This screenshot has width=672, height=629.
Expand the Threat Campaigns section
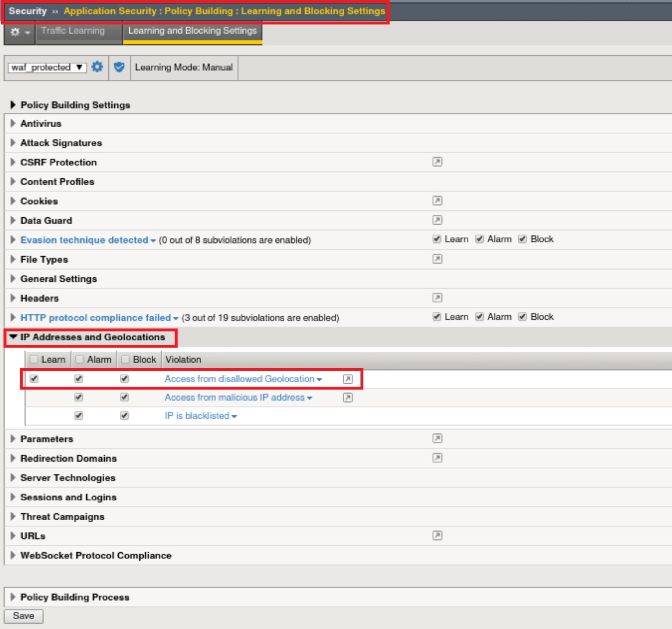coord(13,516)
